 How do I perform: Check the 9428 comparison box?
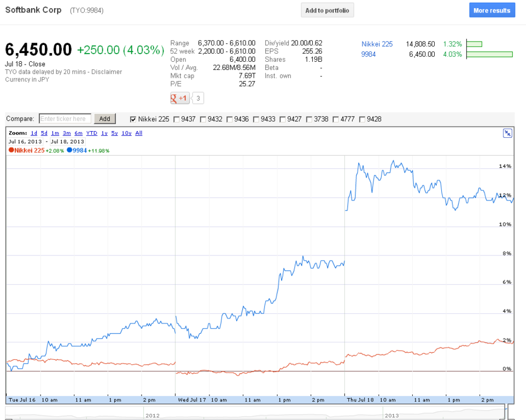pyautogui.click(x=362, y=119)
